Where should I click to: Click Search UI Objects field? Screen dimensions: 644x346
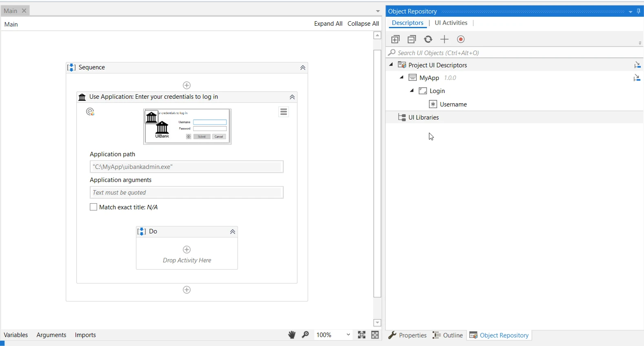click(x=514, y=53)
